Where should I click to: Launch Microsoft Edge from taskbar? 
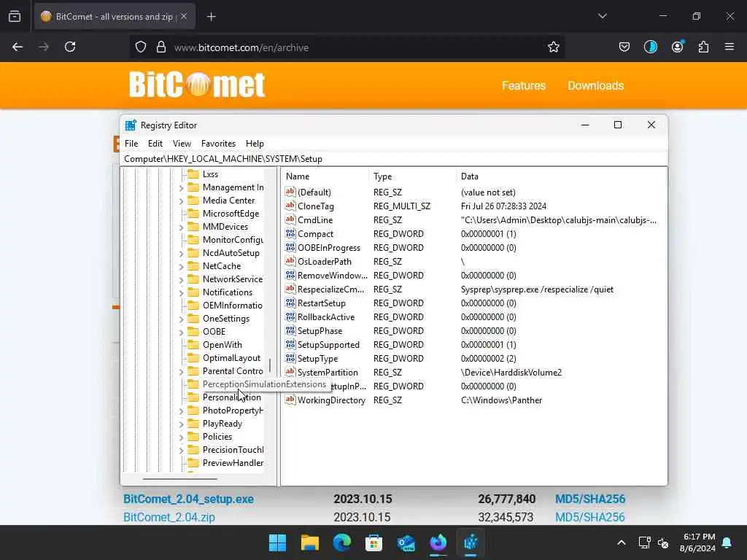(x=341, y=542)
